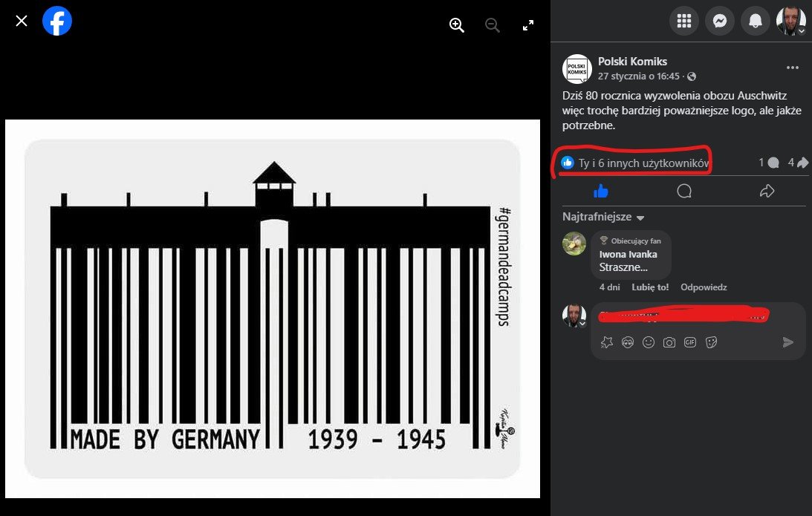The image size is (812, 516).
Task: Insert an emoji in the comment box
Action: pyautogui.click(x=649, y=342)
